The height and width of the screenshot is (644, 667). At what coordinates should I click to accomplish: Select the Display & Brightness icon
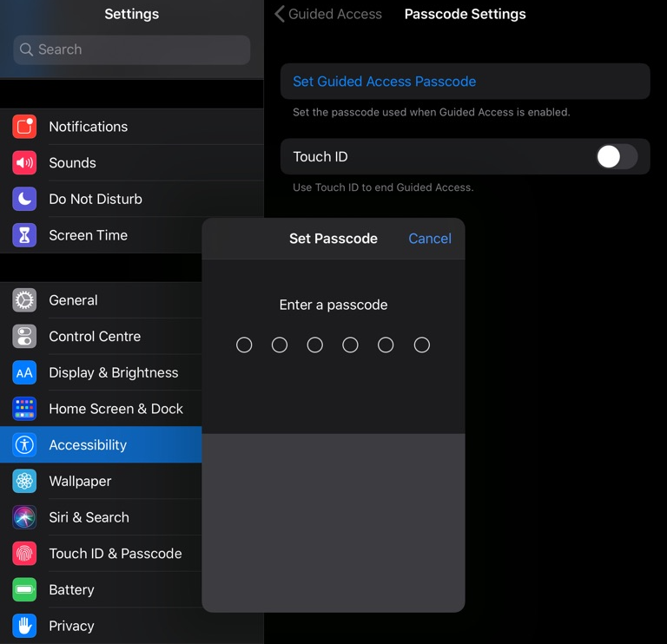pos(24,373)
